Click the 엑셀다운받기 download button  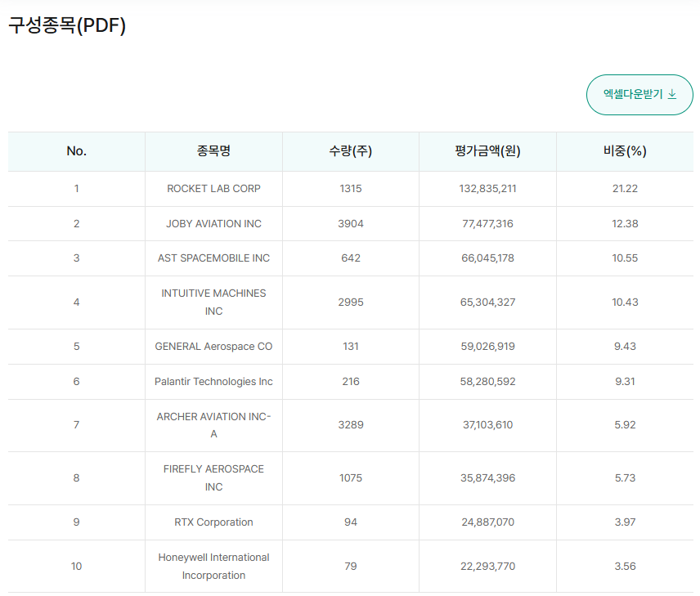(639, 95)
